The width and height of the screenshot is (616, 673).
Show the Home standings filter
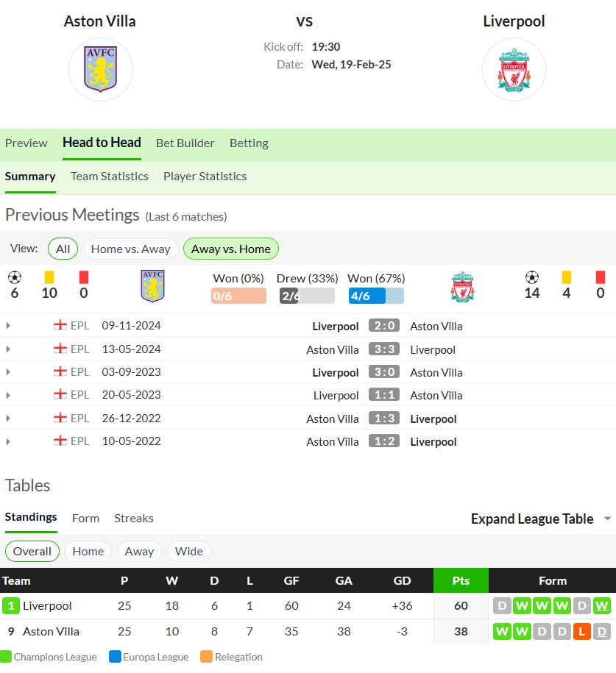pyautogui.click(x=88, y=551)
